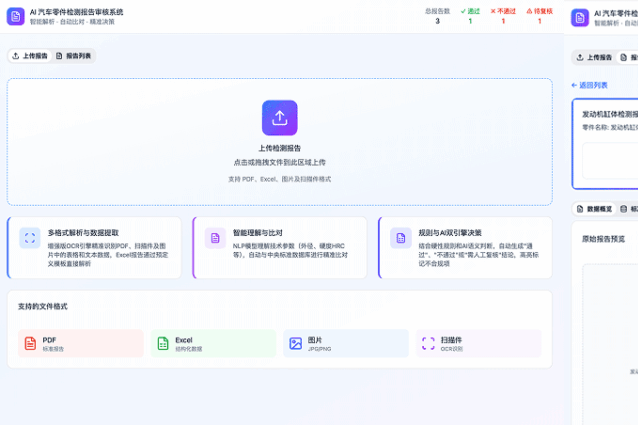The image size is (638, 425).
Task: Select the Excel 结构化数据 format card
Action: [x=213, y=343]
